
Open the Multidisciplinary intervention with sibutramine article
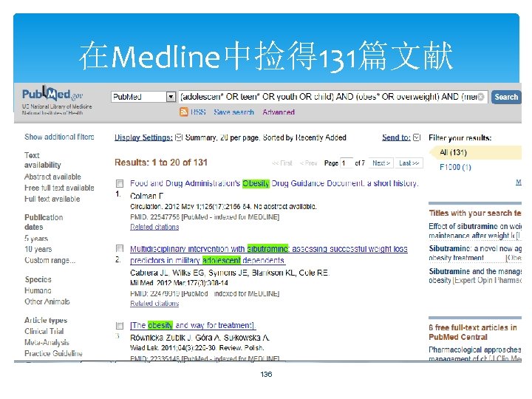point(269,254)
